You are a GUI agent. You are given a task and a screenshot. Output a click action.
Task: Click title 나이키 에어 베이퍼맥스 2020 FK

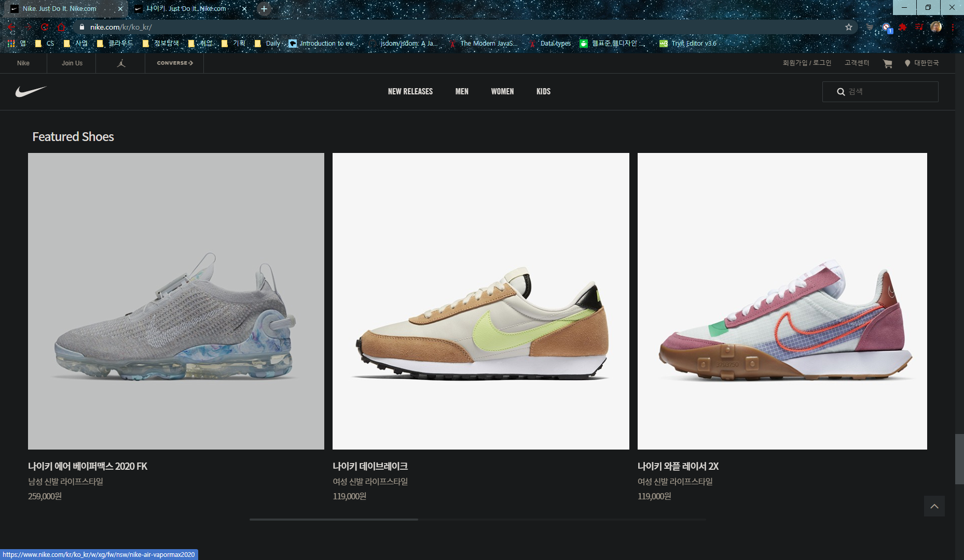click(x=88, y=466)
